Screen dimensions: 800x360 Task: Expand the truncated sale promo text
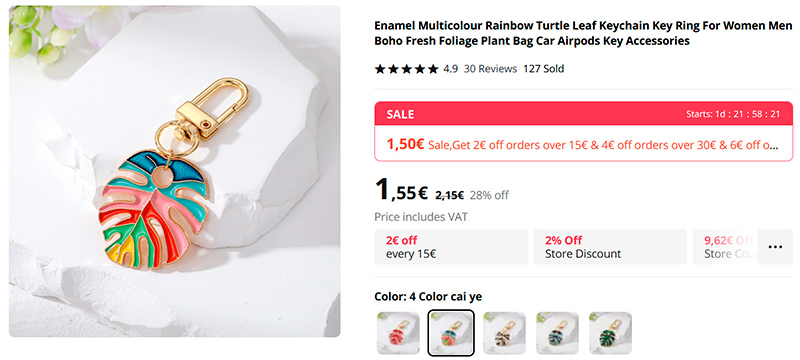[604, 145]
